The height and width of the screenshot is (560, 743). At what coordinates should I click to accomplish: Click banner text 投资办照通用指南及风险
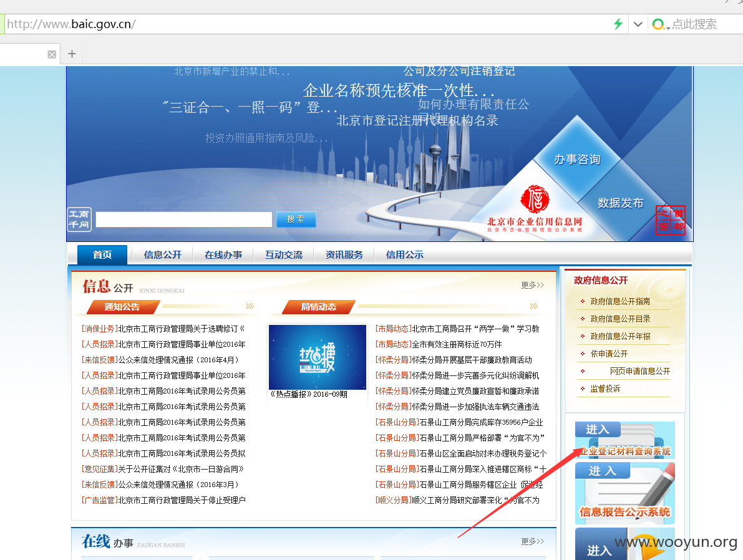(266, 138)
